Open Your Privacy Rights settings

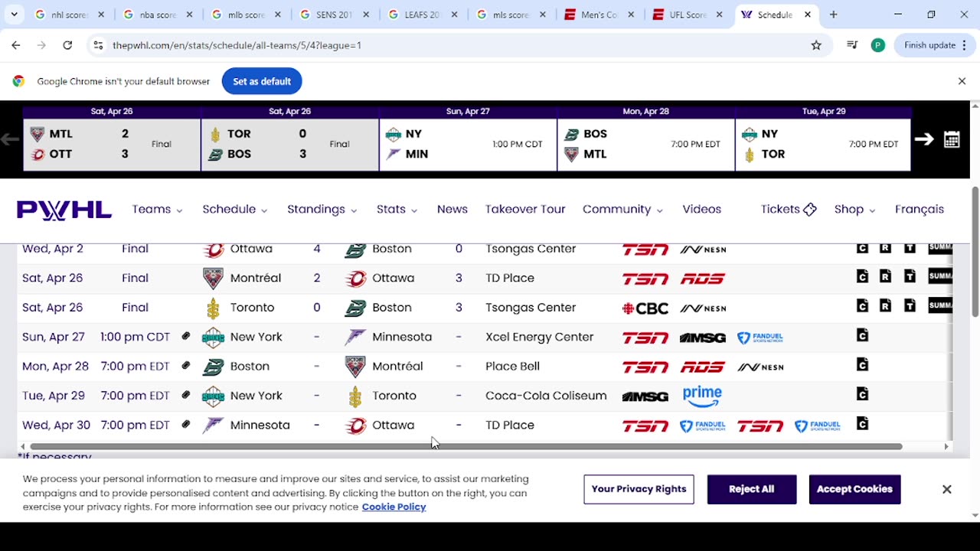pos(639,489)
